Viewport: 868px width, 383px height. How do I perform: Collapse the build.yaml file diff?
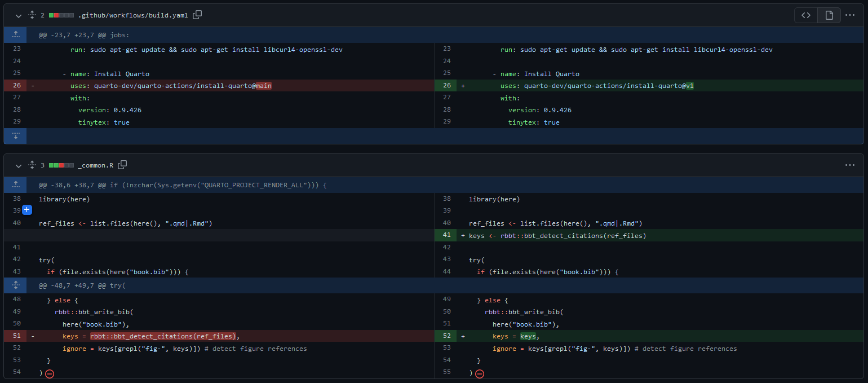click(19, 15)
